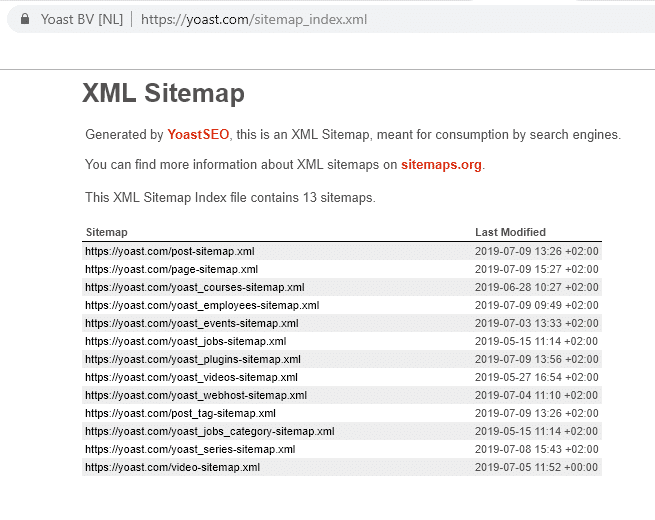
Task: Open the yoast_videos-sitemap.xml link
Action: [191, 377]
